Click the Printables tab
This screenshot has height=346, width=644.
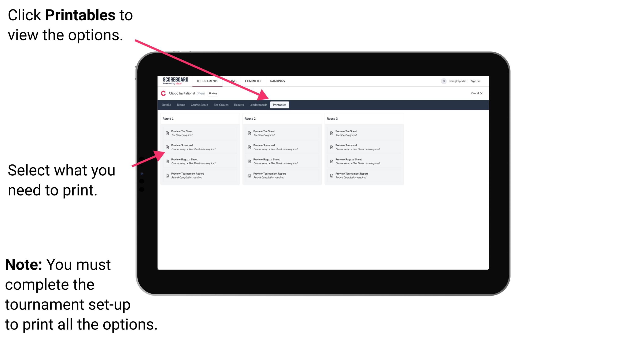pyautogui.click(x=279, y=105)
